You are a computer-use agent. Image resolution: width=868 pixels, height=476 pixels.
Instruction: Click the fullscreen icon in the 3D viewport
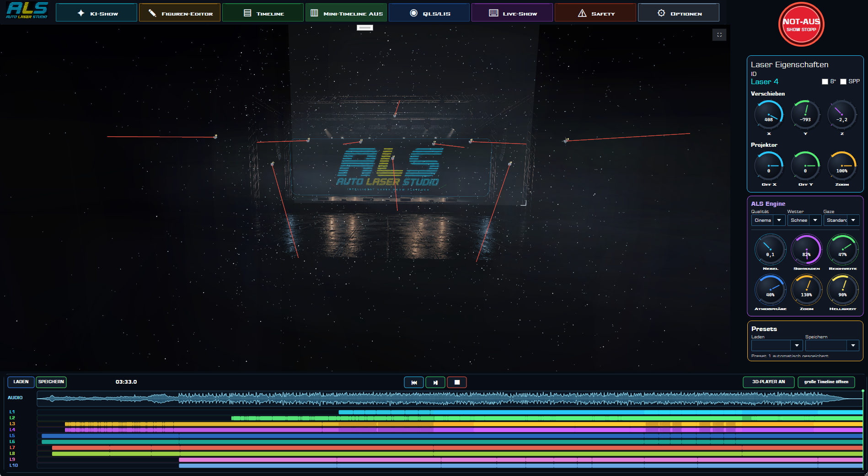(x=719, y=35)
